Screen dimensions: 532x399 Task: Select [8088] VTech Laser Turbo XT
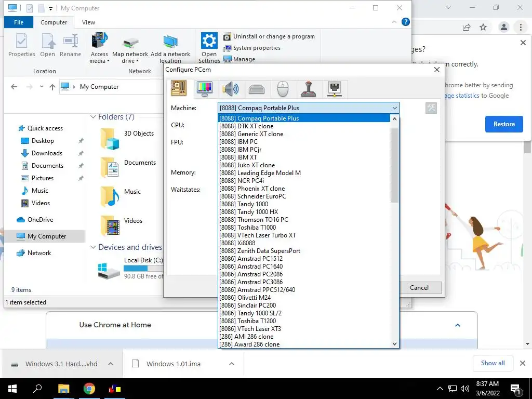click(304, 235)
